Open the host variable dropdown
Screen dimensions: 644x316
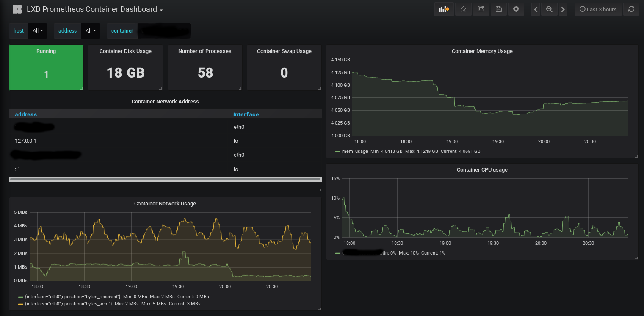tap(38, 31)
